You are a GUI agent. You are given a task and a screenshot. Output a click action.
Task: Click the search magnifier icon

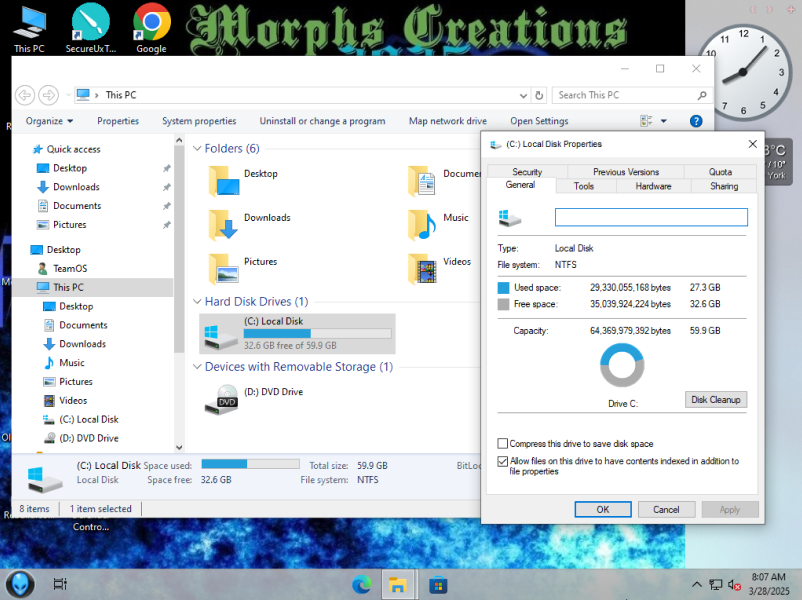coord(702,95)
